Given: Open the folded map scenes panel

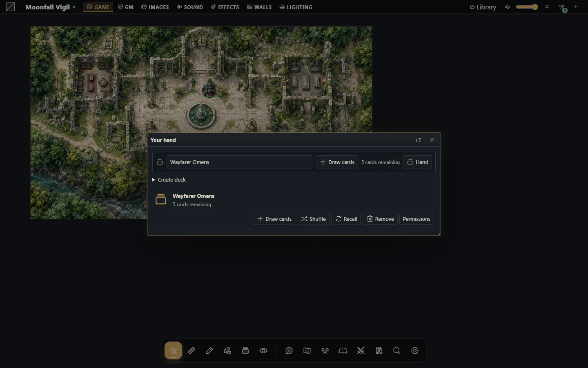Looking at the screenshot, I should [307, 351].
